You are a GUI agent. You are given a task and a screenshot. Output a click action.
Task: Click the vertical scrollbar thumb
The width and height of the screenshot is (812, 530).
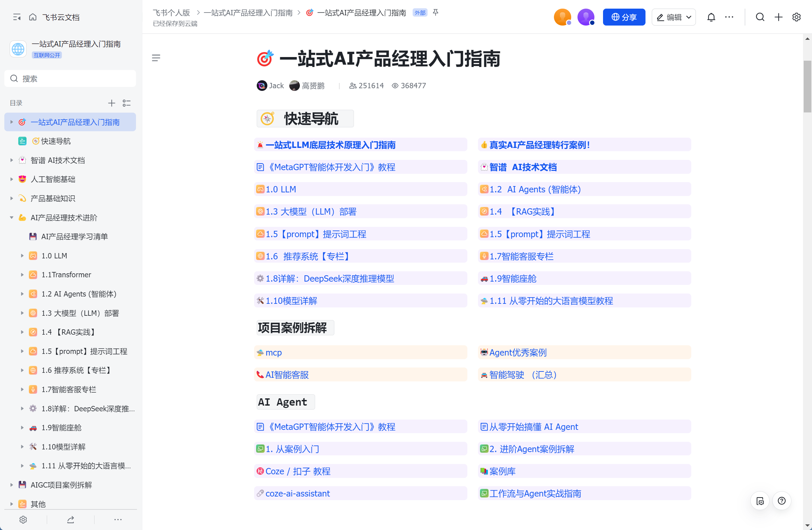(807, 87)
